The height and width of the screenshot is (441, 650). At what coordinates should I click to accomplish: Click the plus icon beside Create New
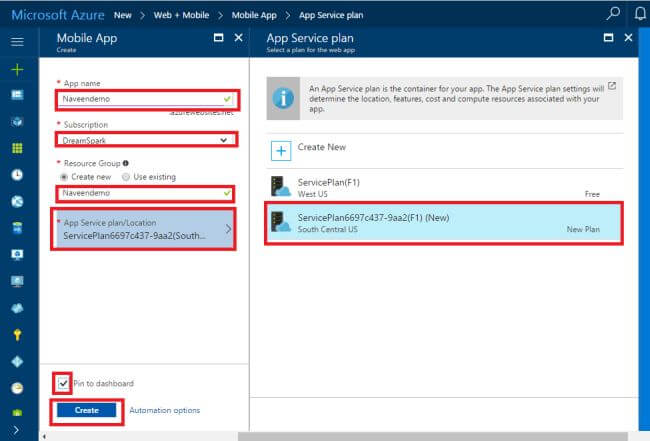tap(281, 151)
